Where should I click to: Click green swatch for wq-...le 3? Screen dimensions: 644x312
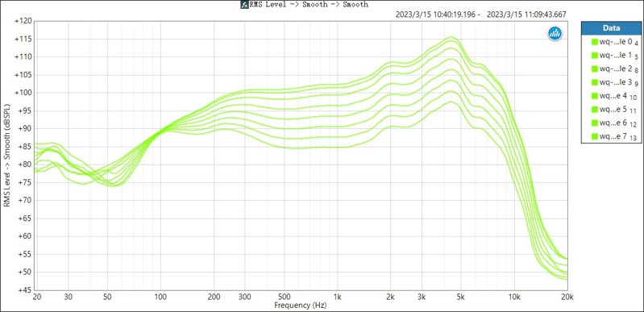pyautogui.click(x=594, y=82)
